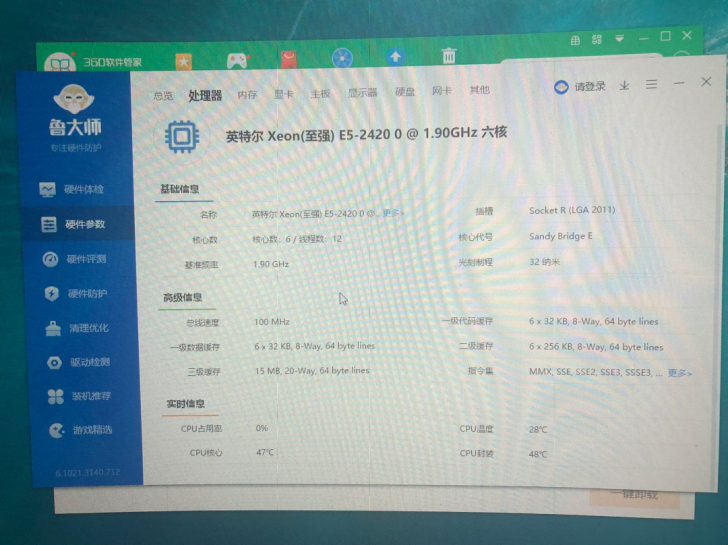
Task: Click the blue fan icon in 360软件管家
Action: pos(343,58)
